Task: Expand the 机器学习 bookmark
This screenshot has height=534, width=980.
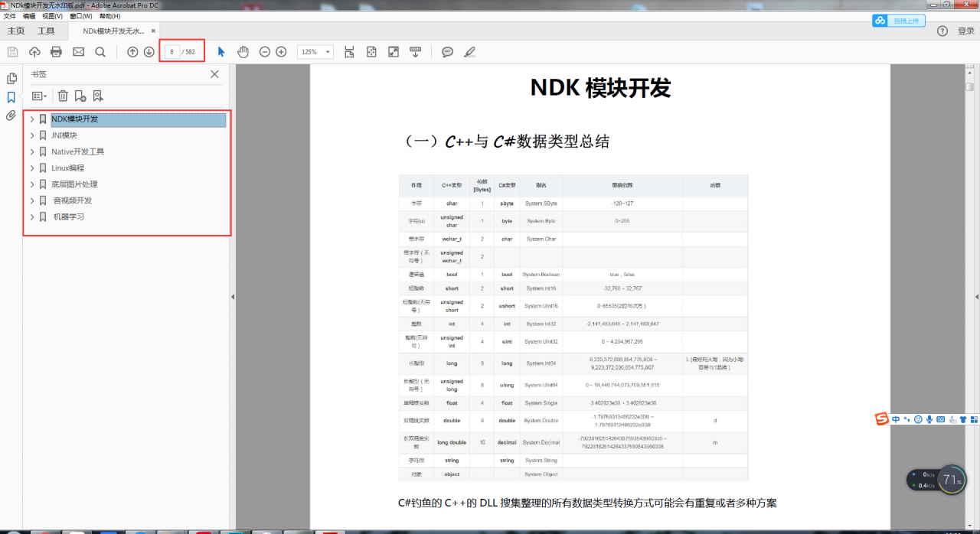Action: coord(32,217)
